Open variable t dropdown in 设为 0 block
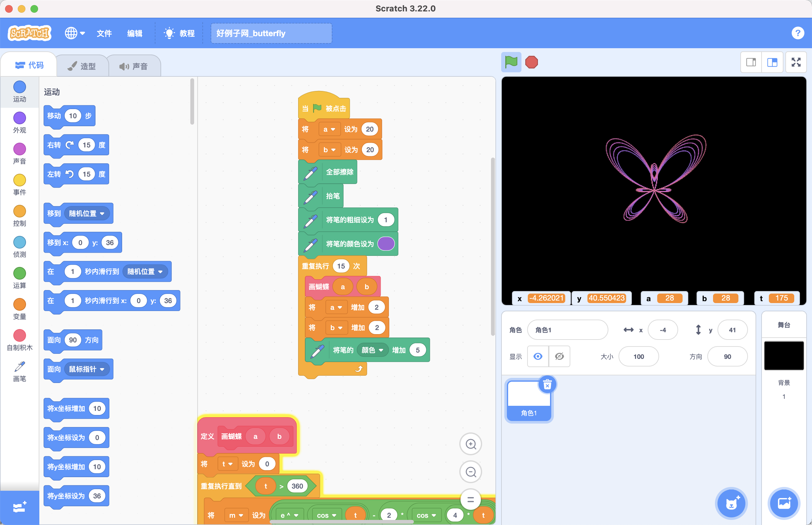Screen dimensions: 812x525 point(227,463)
